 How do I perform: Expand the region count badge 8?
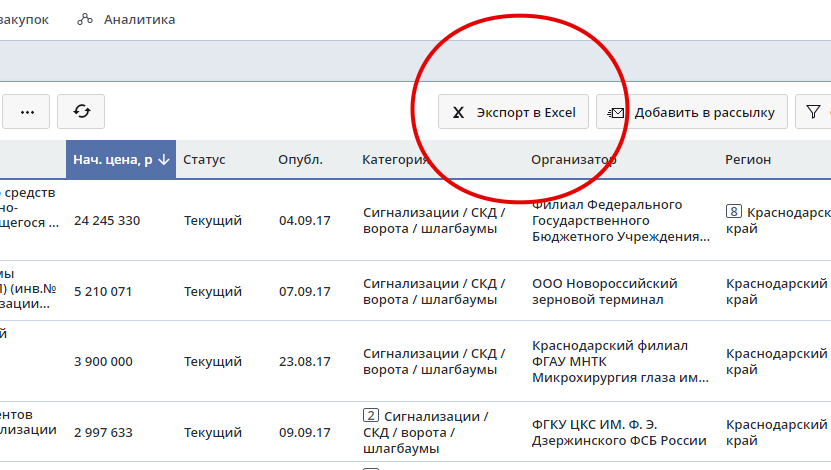coord(734,212)
